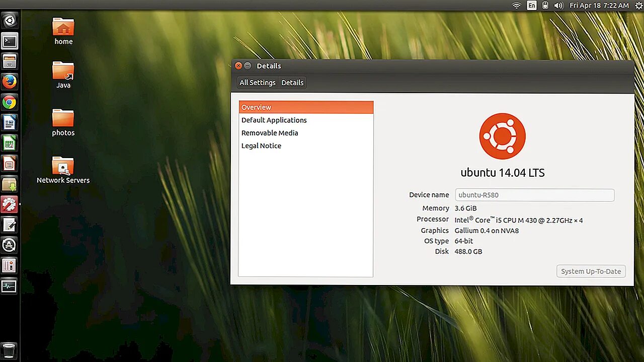The image size is (644, 362).
Task: Open the En keyboard layout indicator
Action: [x=531, y=6]
